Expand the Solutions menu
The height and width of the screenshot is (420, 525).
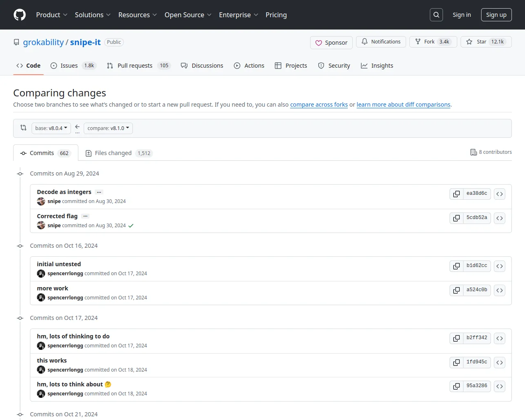click(93, 15)
